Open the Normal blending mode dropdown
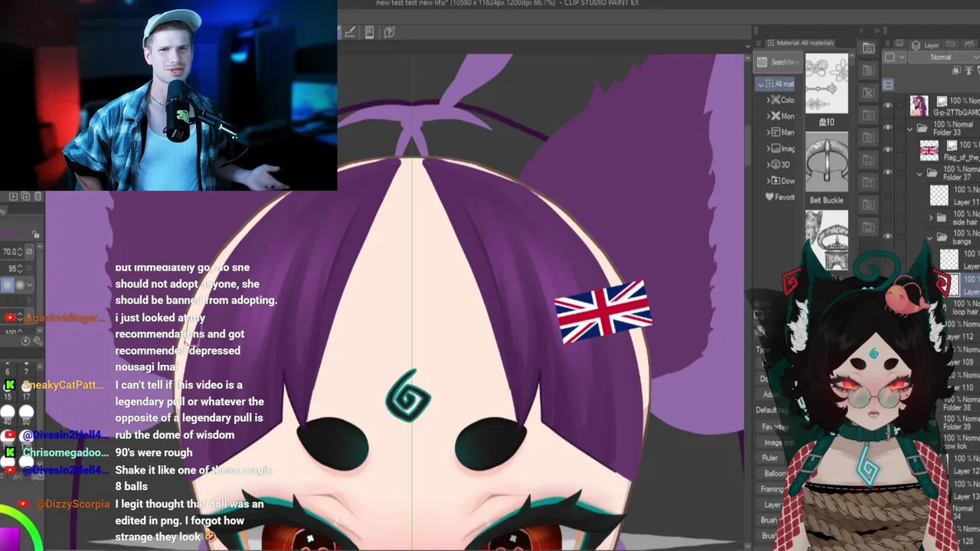 pos(944,57)
